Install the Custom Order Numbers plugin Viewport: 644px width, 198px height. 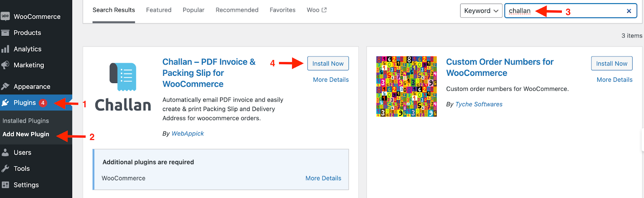click(612, 63)
